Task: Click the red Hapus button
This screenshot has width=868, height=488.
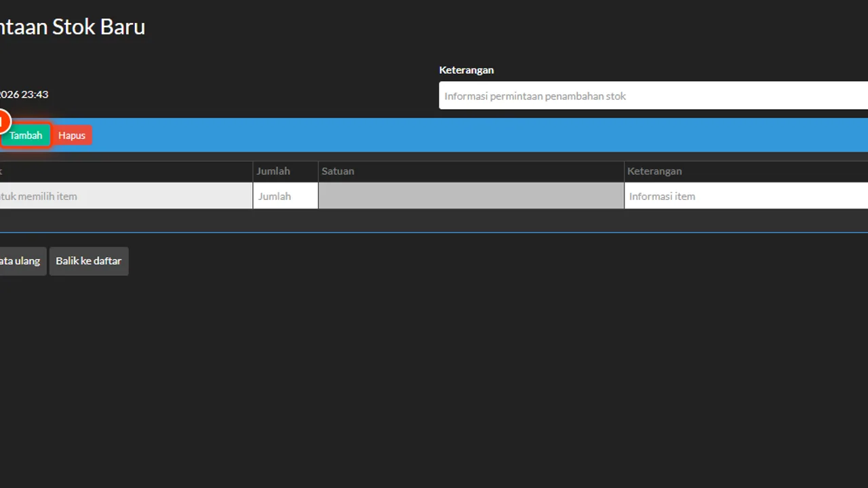Action: tap(72, 136)
